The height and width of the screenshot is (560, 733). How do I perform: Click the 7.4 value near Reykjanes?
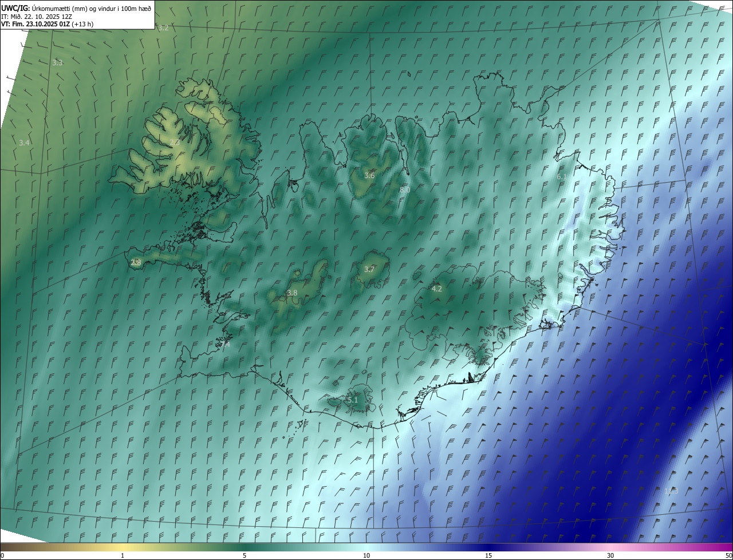point(225,344)
